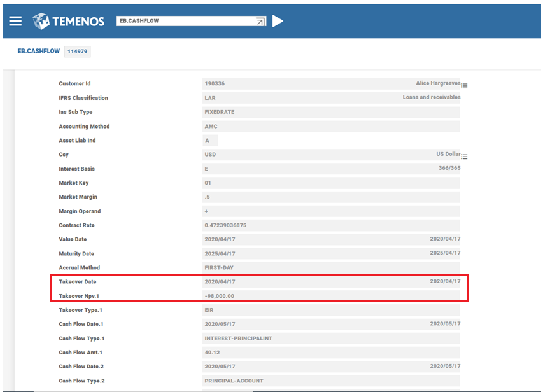Click the EB.CASHFLOW command input field
This screenshot has width=550, height=392.
click(x=185, y=21)
